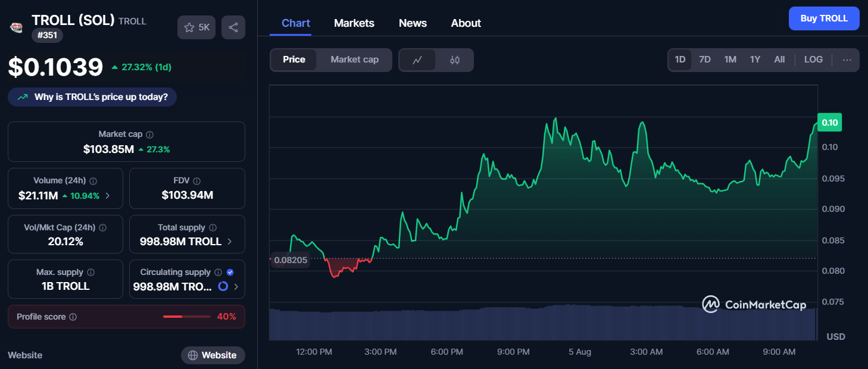Switch to the News tab
This screenshot has width=868, height=369.
413,23
